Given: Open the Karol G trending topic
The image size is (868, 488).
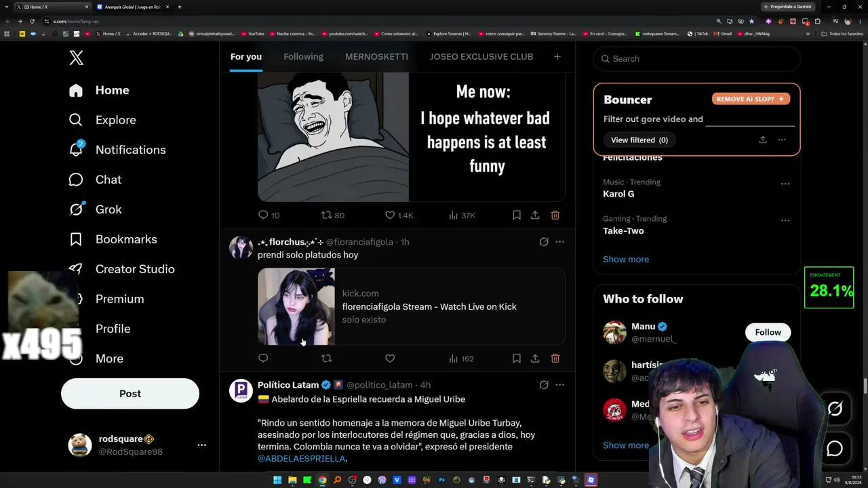Looking at the screenshot, I should coord(618,194).
